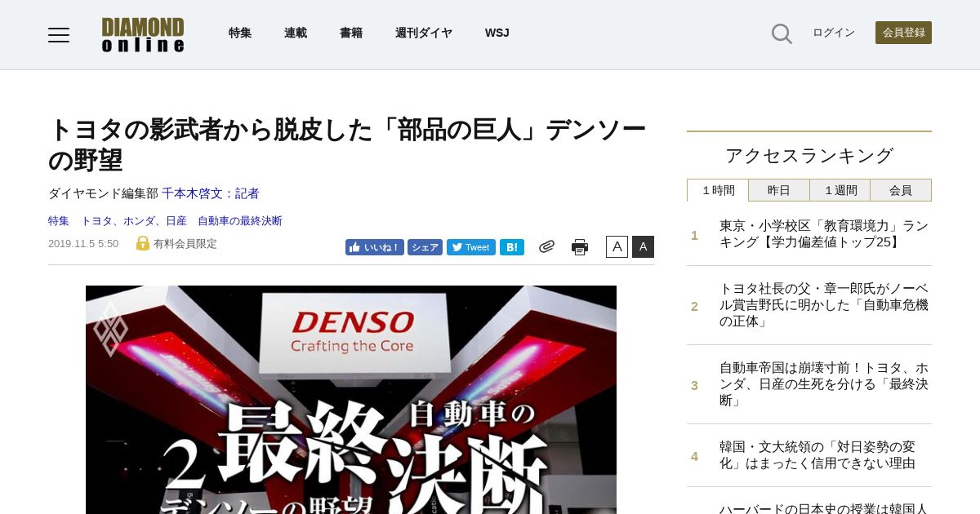980x514 pixels.
Task: Open WSJ in top navigation
Action: [x=497, y=33]
